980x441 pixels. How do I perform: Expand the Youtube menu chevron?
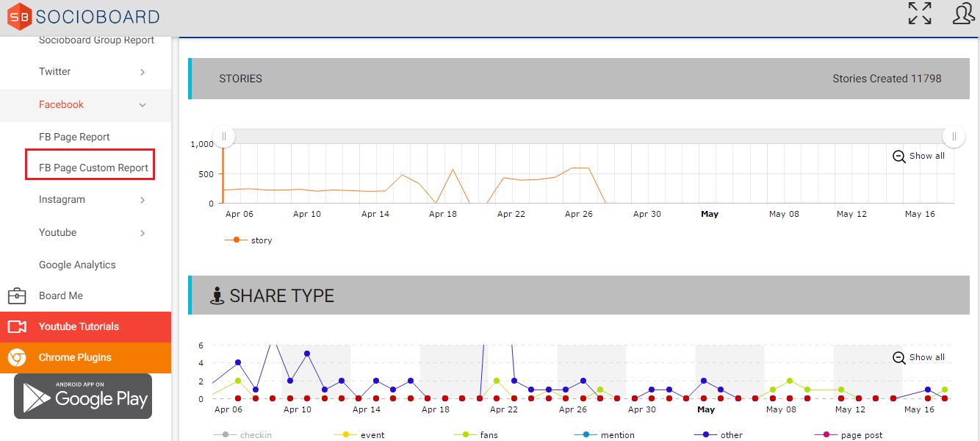[x=143, y=233]
